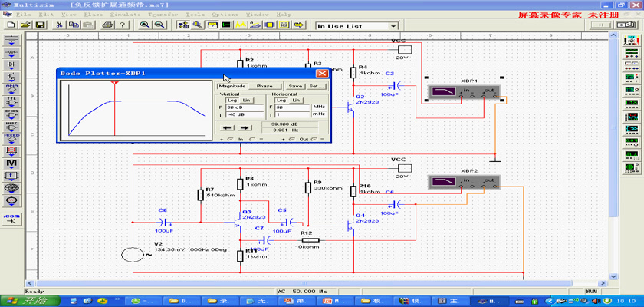The height and width of the screenshot is (307, 644).
Task: Edit the Vertical F field 80 dB
Action: click(245, 107)
